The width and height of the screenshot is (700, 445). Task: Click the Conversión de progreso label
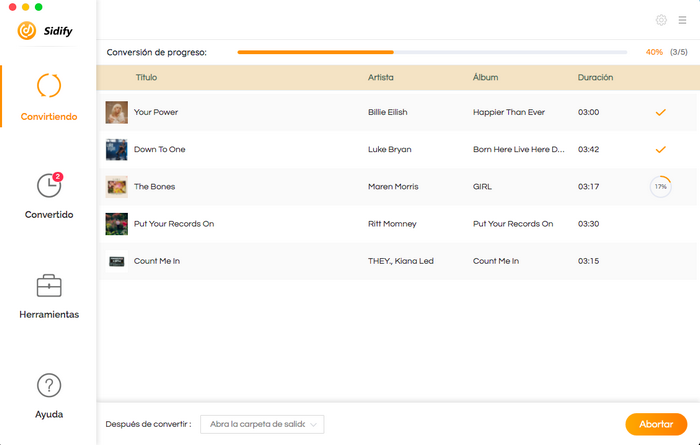point(157,52)
